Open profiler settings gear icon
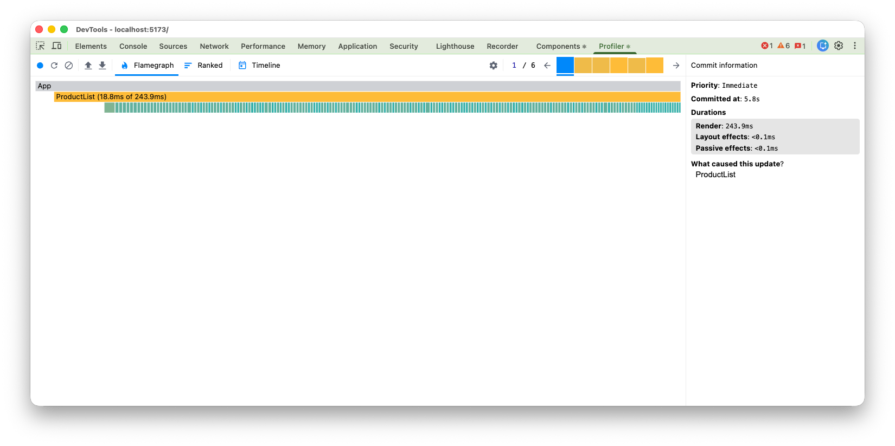This screenshot has height=446, width=895. [x=493, y=66]
